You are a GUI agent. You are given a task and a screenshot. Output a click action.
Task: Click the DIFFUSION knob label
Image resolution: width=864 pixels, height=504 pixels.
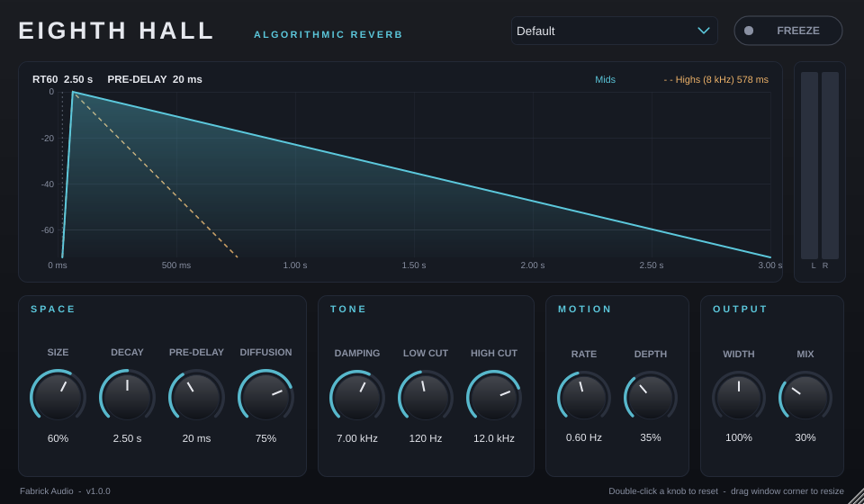coord(265,352)
